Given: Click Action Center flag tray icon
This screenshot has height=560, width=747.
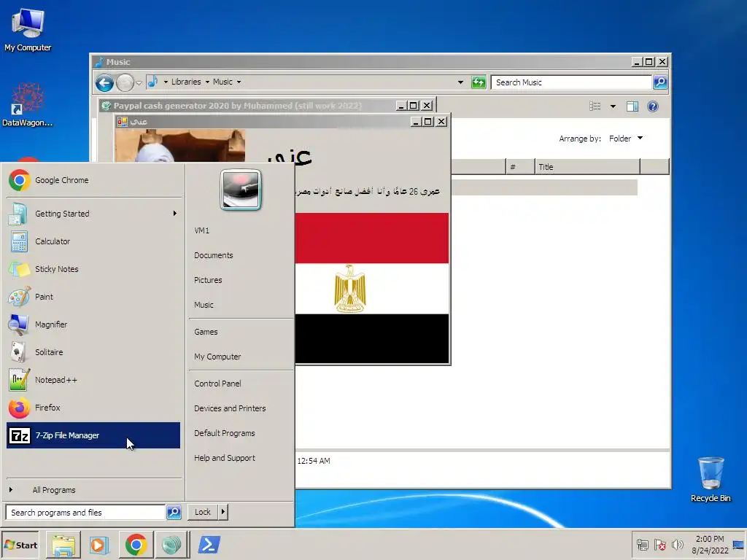Looking at the screenshot, I should click(659, 545).
